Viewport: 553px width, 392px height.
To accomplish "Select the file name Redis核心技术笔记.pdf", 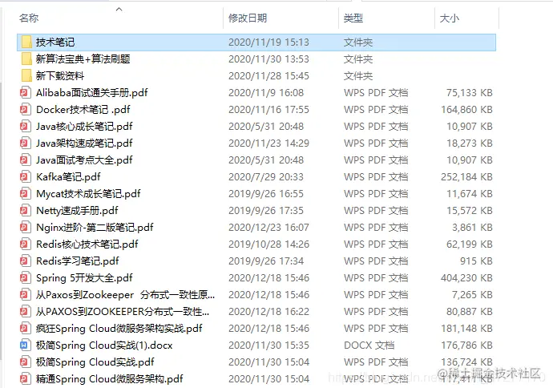I will point(87,244).
